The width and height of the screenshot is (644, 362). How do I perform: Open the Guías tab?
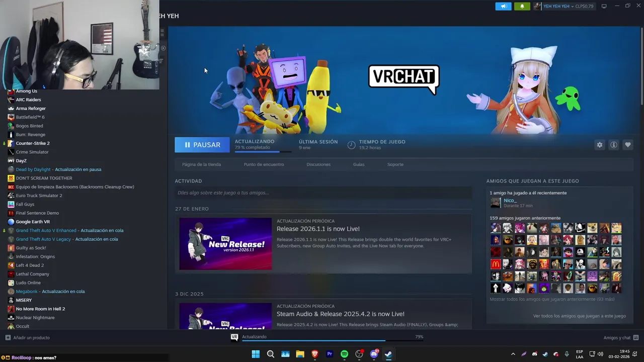coord(359,164)
